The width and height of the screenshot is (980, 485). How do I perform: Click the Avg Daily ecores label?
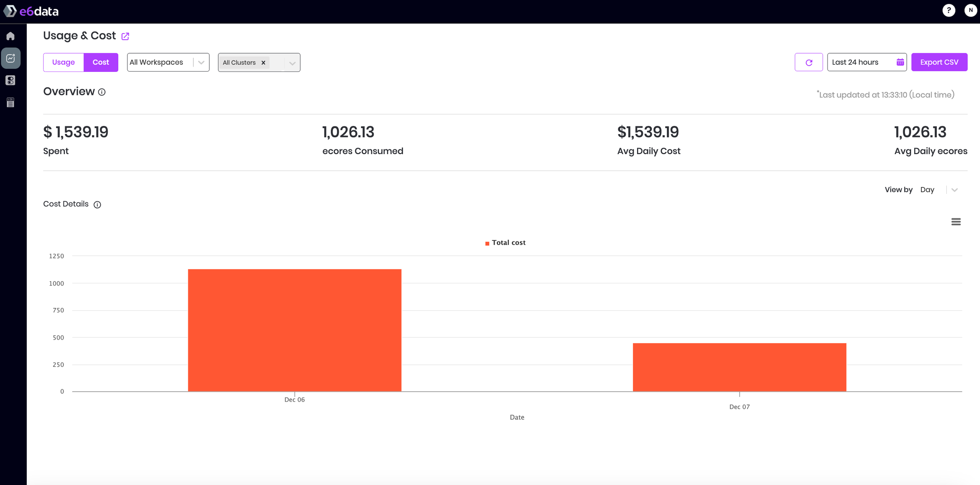pos(931,151)
